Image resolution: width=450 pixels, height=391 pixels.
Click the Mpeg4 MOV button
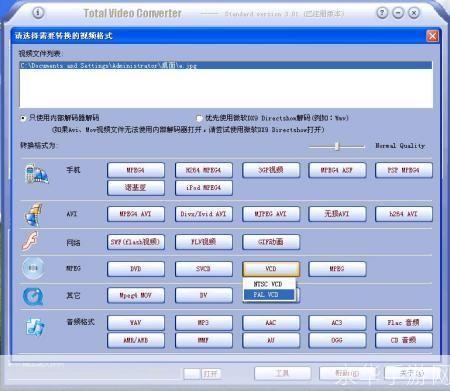click(x=136, y=295)
